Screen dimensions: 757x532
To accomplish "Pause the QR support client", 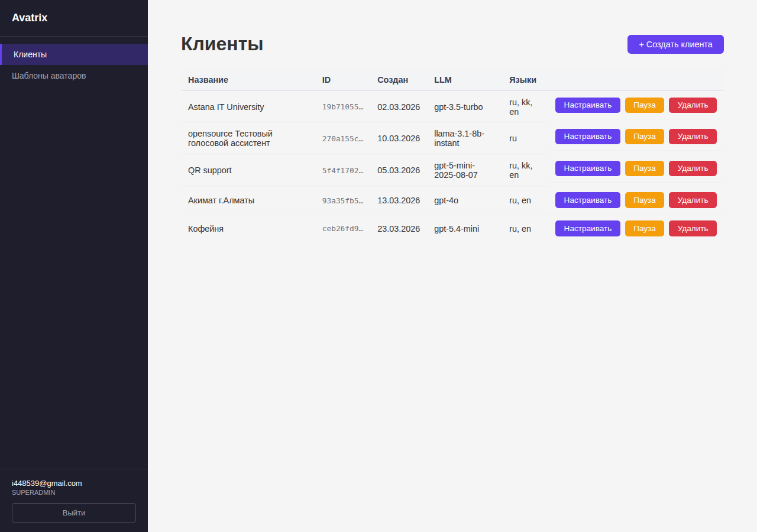I will [x=644, y=168].
